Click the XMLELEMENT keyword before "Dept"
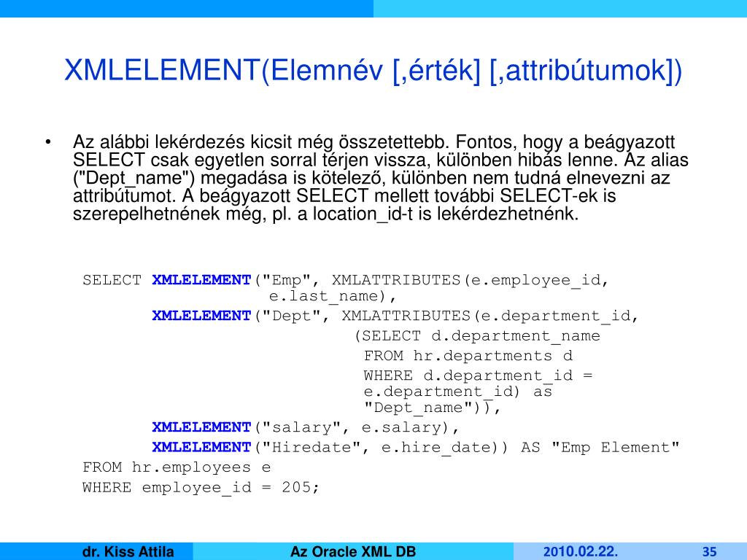The image size is (747, 560). coord(201,315)
